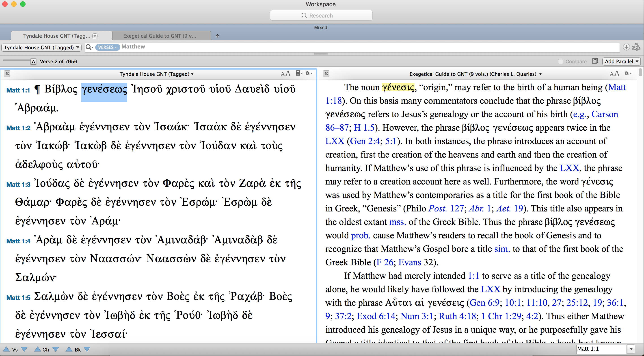The width and height of the screenshot is (644, 356).
Task: Click the Carson reference link
Action: 605,114
